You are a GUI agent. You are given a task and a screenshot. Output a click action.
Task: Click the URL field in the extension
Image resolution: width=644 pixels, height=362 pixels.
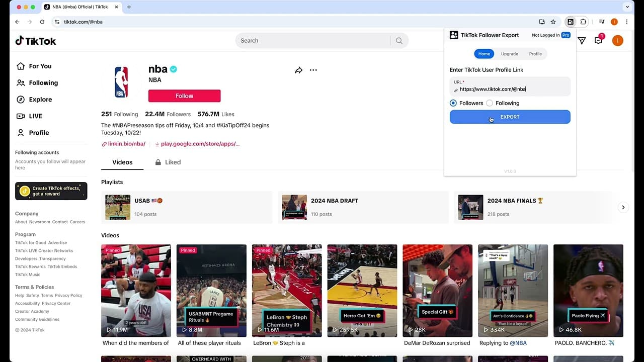click(510, 86)
